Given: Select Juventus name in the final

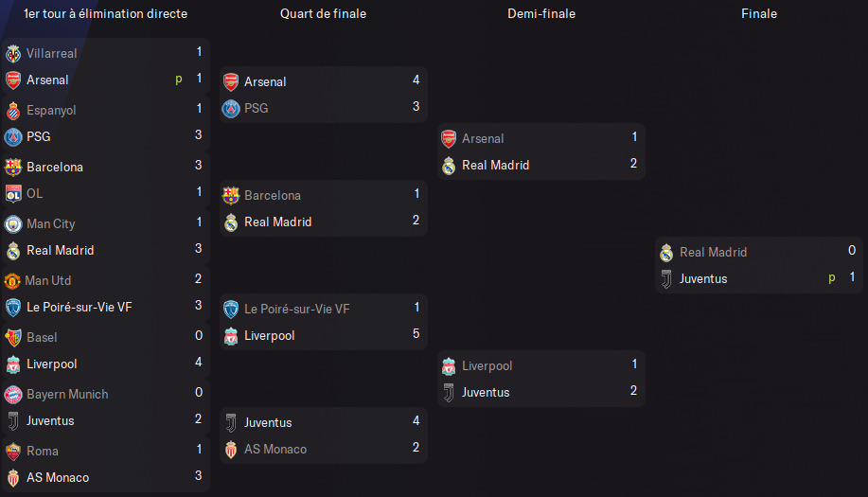Looking at the screenshot, I should pyautogui.click(x=703, y=279).
